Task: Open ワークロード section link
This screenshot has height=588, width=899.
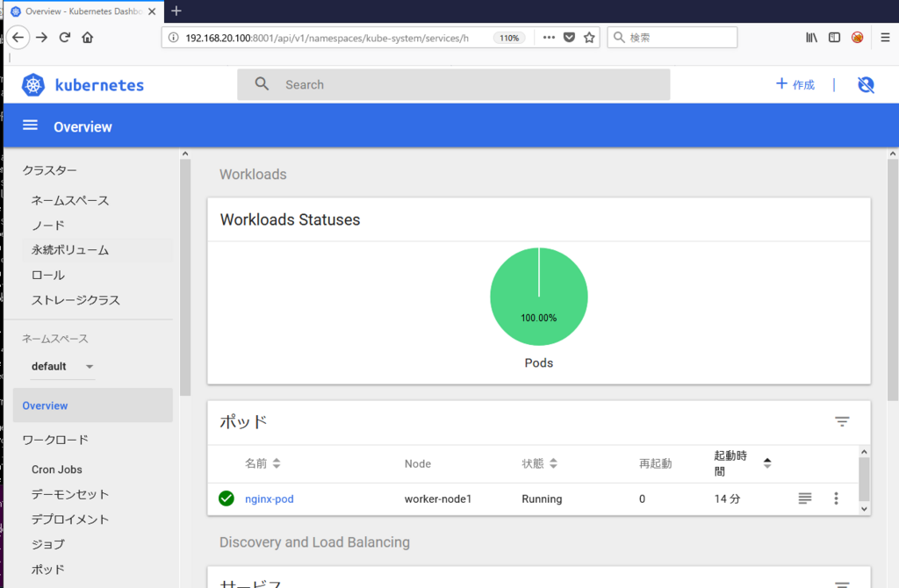Action: [x=55, y=440]
